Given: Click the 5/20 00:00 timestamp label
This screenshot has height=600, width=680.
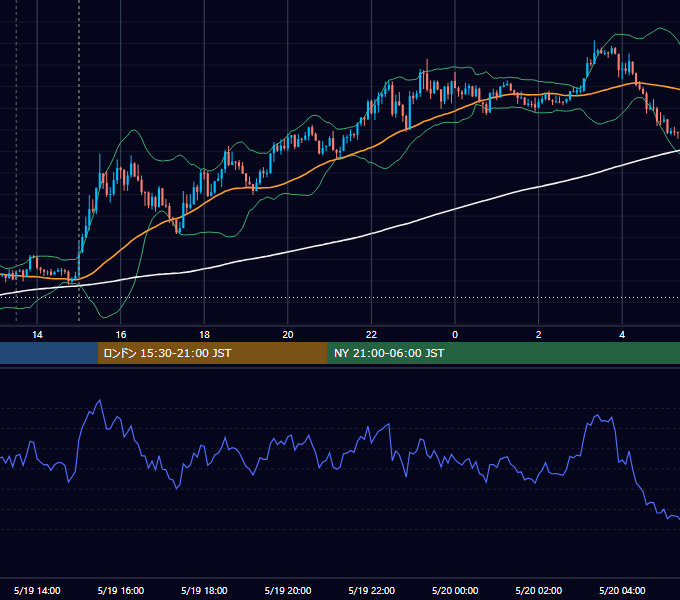Looking at the screenshot, I should pyautogui.click(x=455, y=590).
